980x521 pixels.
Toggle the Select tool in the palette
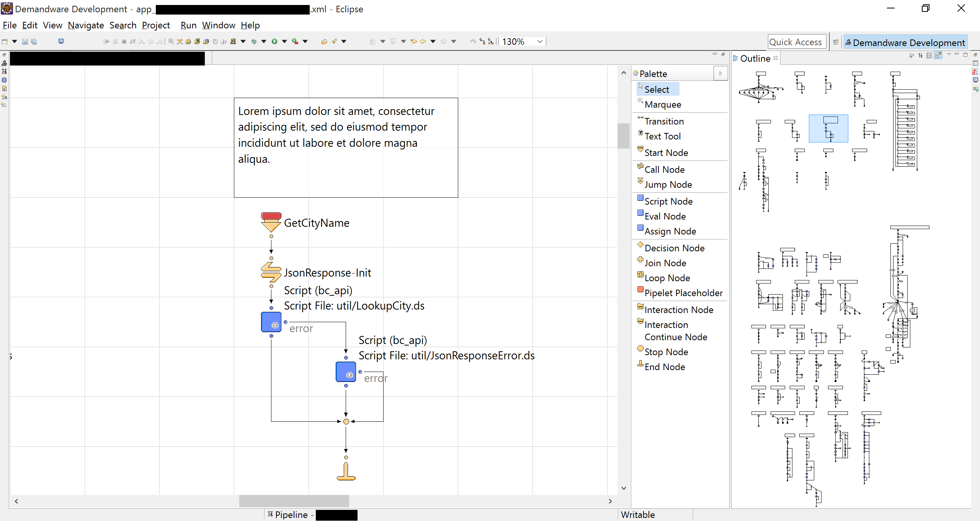coord(657,89)
